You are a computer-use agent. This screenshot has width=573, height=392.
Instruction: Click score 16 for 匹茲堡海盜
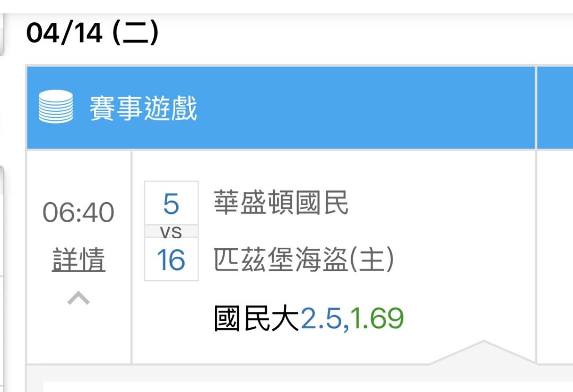171,260
